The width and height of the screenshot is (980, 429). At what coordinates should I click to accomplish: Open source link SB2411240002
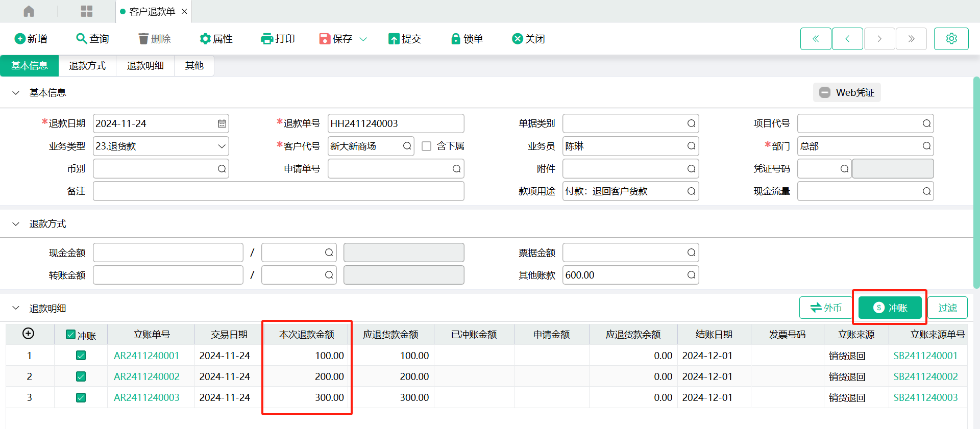(925, 376)
